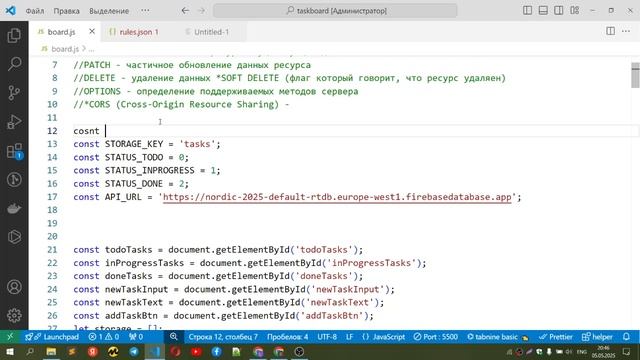Open the Windows Start button

[x=9, y=351]
